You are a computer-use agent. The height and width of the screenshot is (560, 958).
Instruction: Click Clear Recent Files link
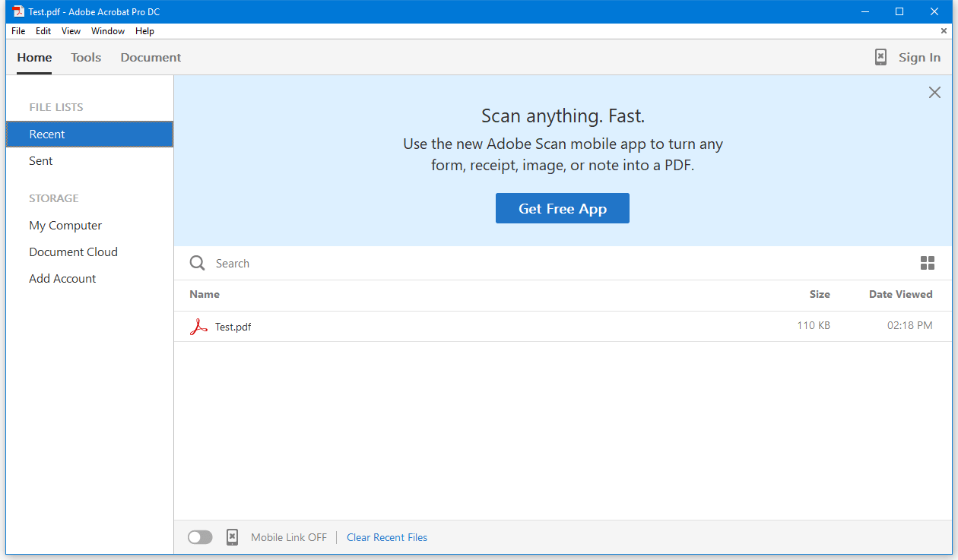click(387, 537)
